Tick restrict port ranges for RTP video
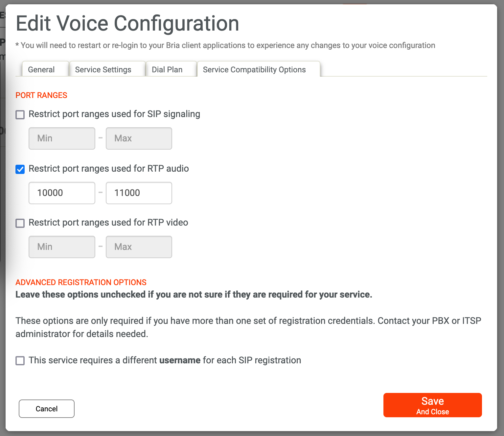Screen dimensions: 504x436 pyautogui.click(x=20, y=223)
